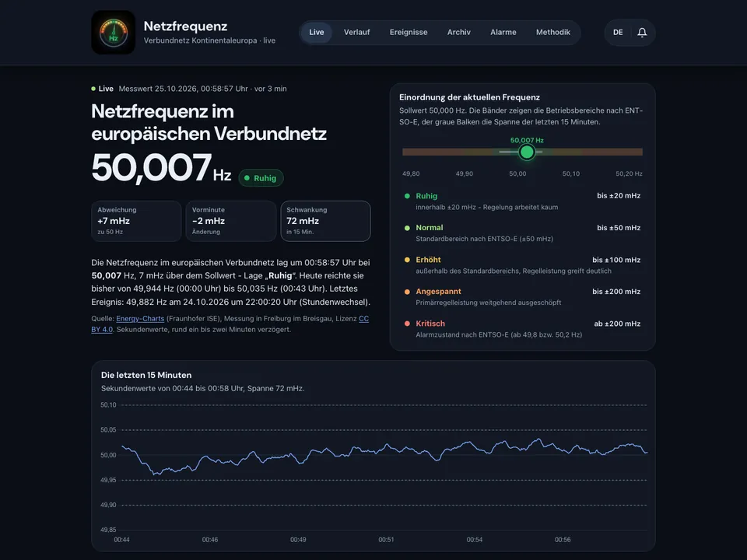Viewport: 747px width, 560px height.
Task: Click the Angespannt legend row title
Action: [438, 292]
